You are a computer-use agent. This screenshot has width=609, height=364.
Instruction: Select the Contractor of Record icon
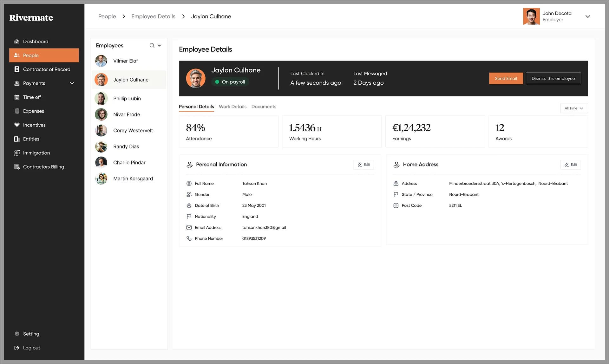click(x=16, y=69)
